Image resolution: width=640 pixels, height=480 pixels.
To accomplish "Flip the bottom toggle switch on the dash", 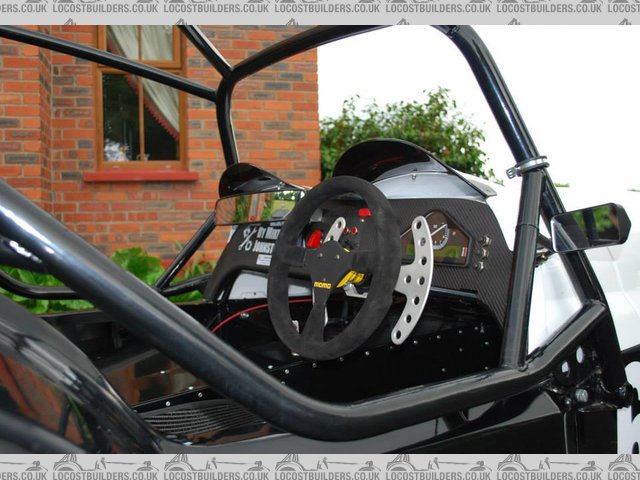I will point(480,265).
